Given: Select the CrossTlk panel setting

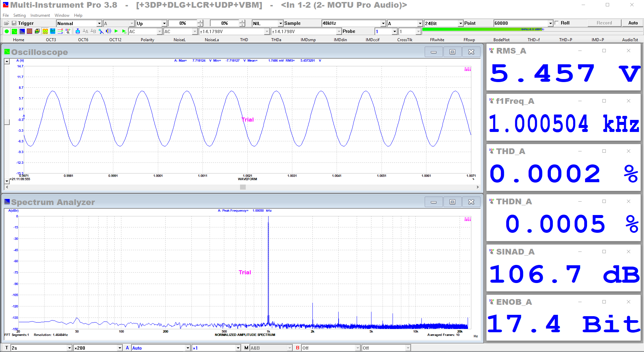Looking at the screenshot, I should tap(405, 40).
